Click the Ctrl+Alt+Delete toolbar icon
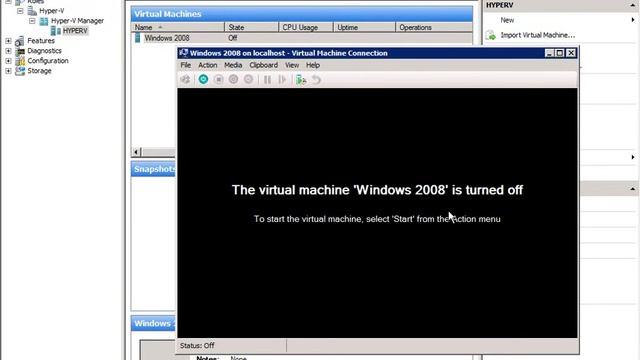 185,80
